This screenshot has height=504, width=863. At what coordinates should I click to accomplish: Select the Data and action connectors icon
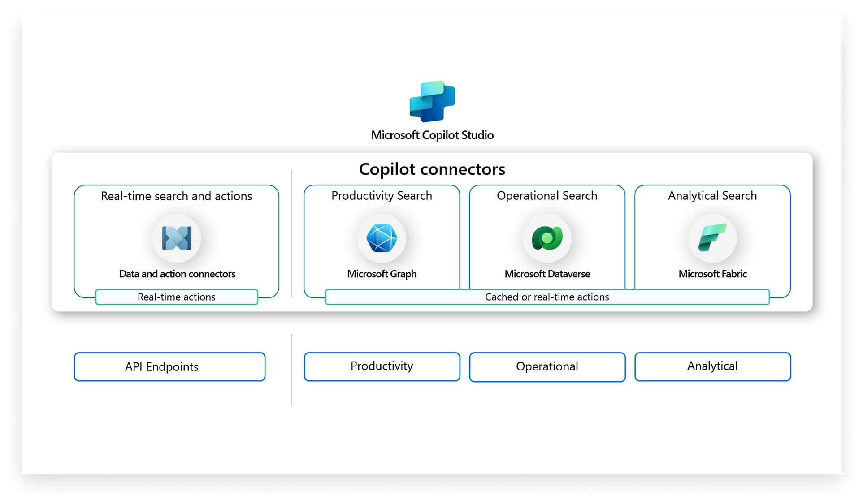(x=177, y=238)
